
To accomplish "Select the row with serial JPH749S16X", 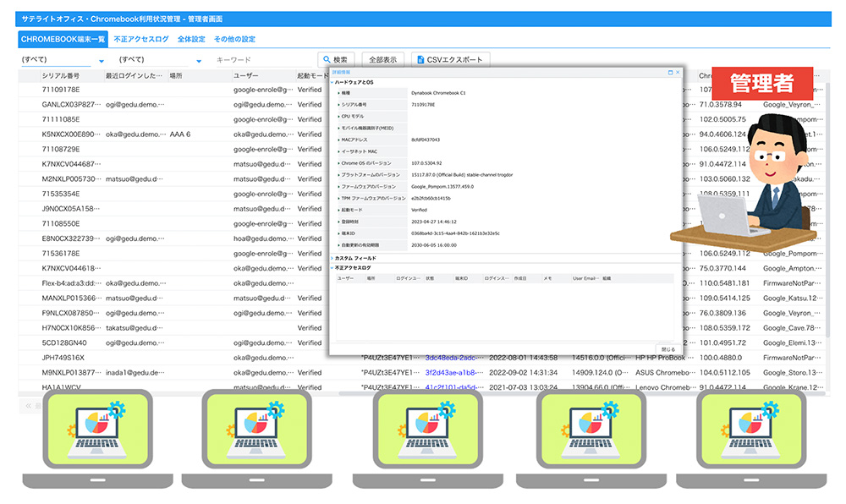I will click(63, 358).
